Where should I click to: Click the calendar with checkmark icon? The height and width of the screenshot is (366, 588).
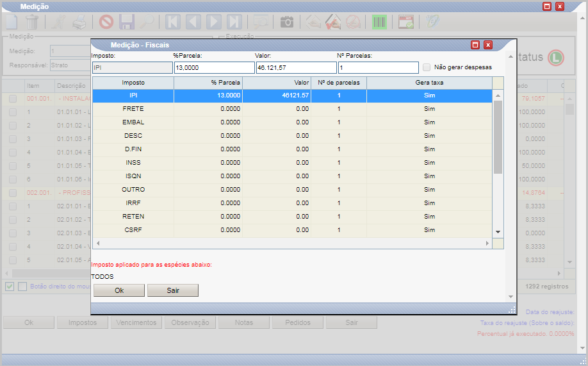point(405,22)
